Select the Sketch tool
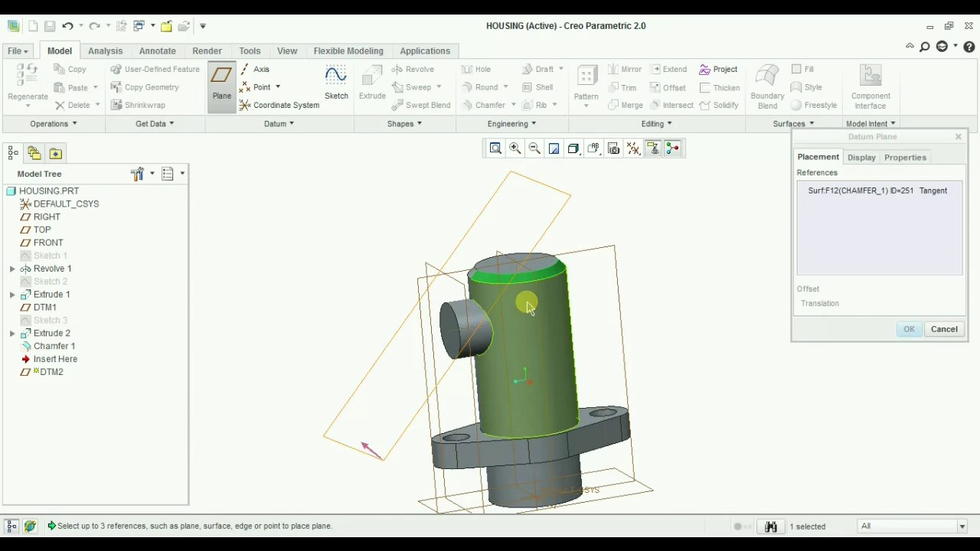 click(336, 83)
